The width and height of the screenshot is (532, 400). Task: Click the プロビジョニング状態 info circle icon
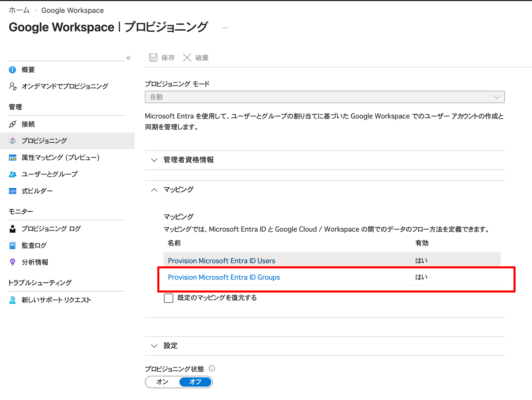212,368
